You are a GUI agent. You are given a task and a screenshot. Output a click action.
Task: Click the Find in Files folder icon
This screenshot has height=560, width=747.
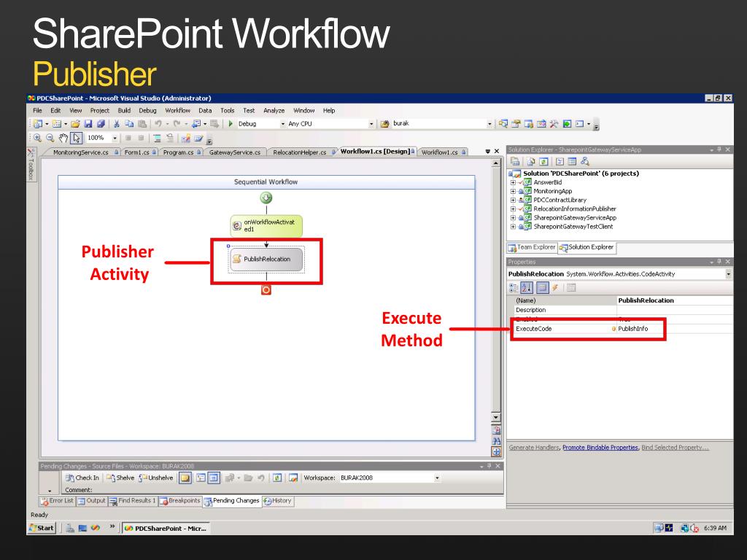point(385,124)
